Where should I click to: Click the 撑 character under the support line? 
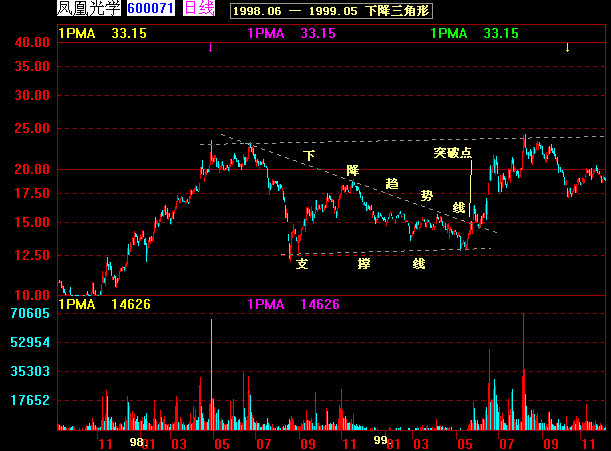[364, 264]
